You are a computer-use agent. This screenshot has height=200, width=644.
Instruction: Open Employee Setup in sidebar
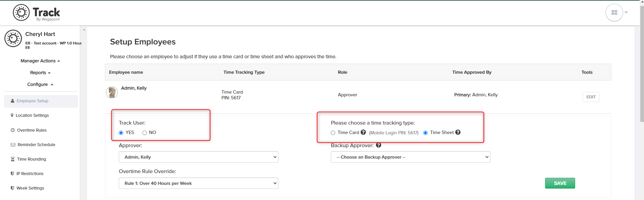point(41,101)
